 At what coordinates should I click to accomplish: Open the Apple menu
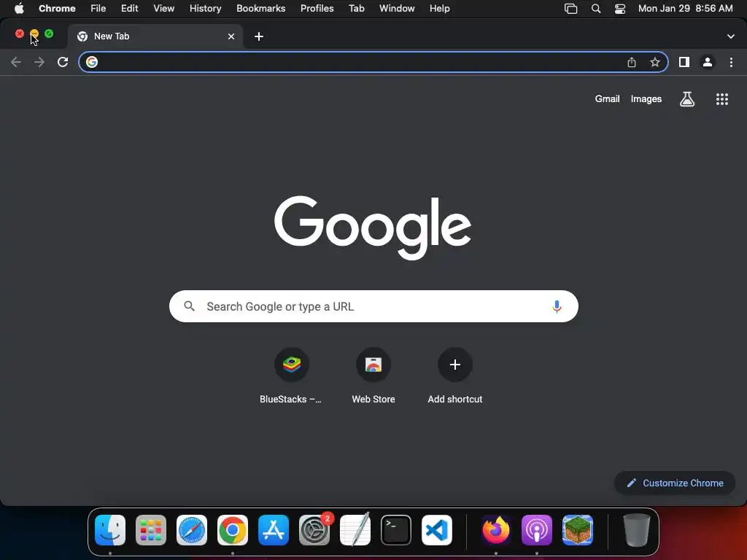[x=19, y=9]
